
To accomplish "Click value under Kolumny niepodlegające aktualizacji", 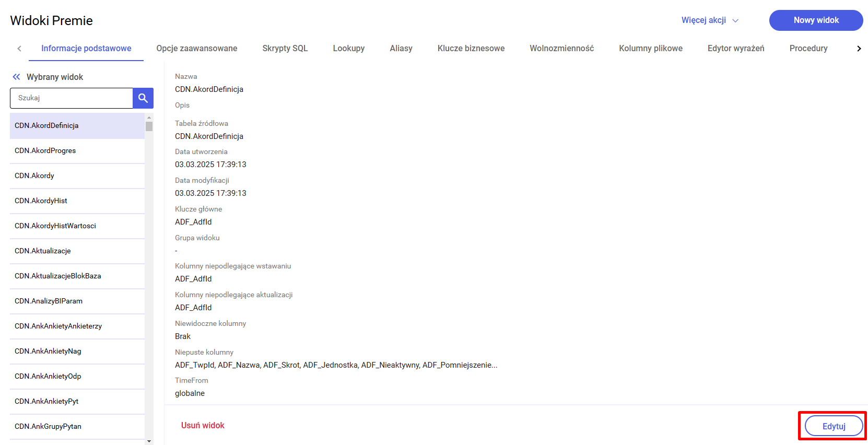I will 193,308.
